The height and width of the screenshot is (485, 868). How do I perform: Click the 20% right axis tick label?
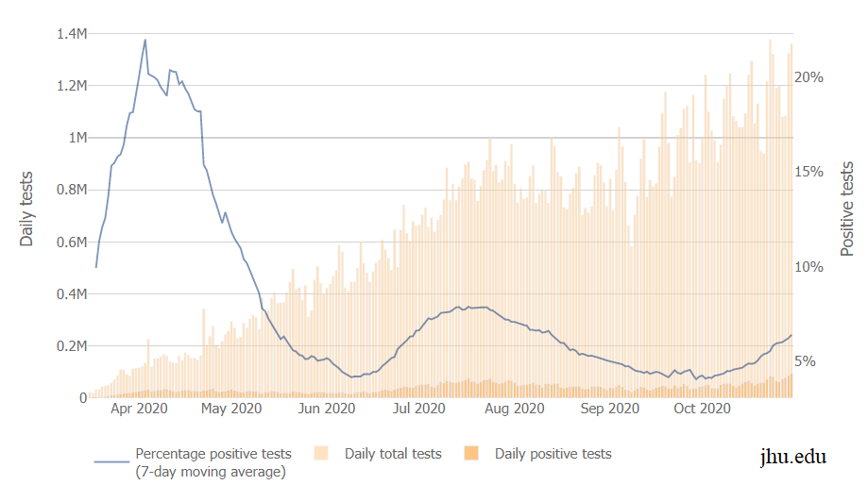pyautogui.click(x=809, y=77)
